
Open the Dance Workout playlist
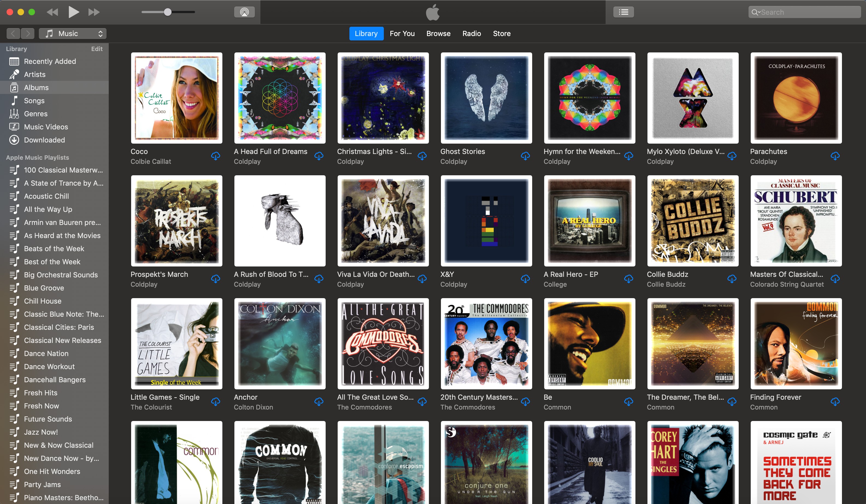[x=54, y=366]
